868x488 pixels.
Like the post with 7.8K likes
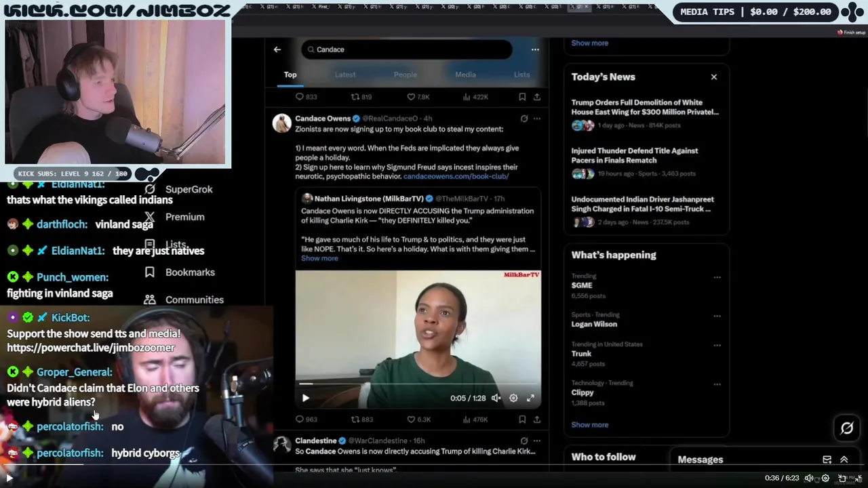[x=418, y=97]
